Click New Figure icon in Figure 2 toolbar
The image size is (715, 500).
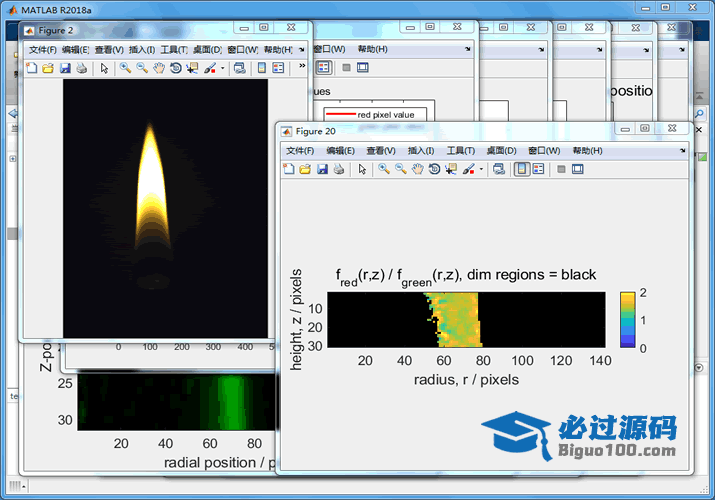pyautogui.click(x=31, y=68)
